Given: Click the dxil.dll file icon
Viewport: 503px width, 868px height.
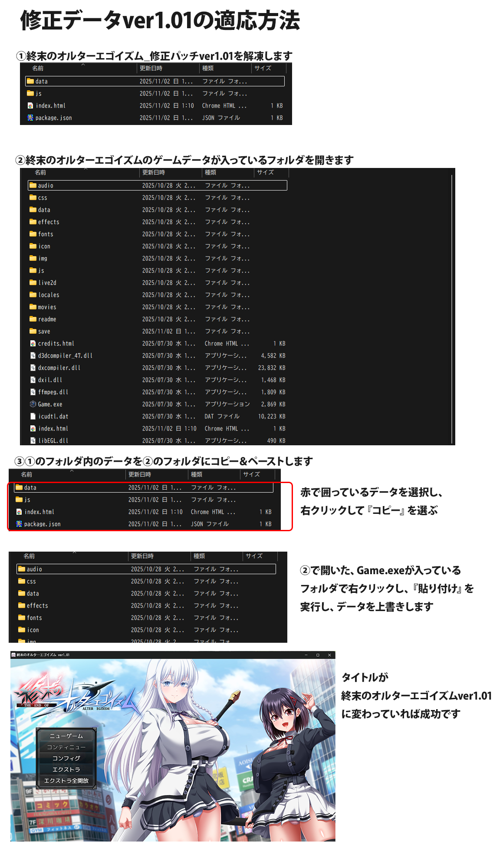Looking at the screenshot, I should tap(33, 380).
